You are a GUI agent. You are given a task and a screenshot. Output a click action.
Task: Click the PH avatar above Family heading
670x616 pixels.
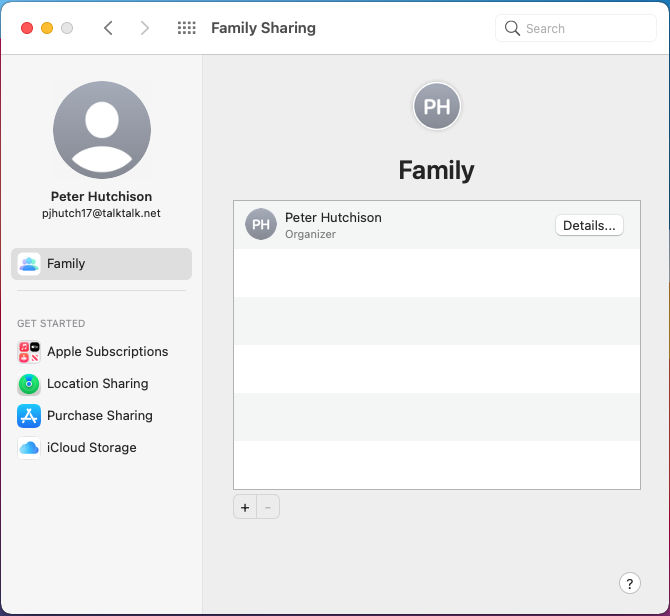pyautogui.click(x=436, y=107)
